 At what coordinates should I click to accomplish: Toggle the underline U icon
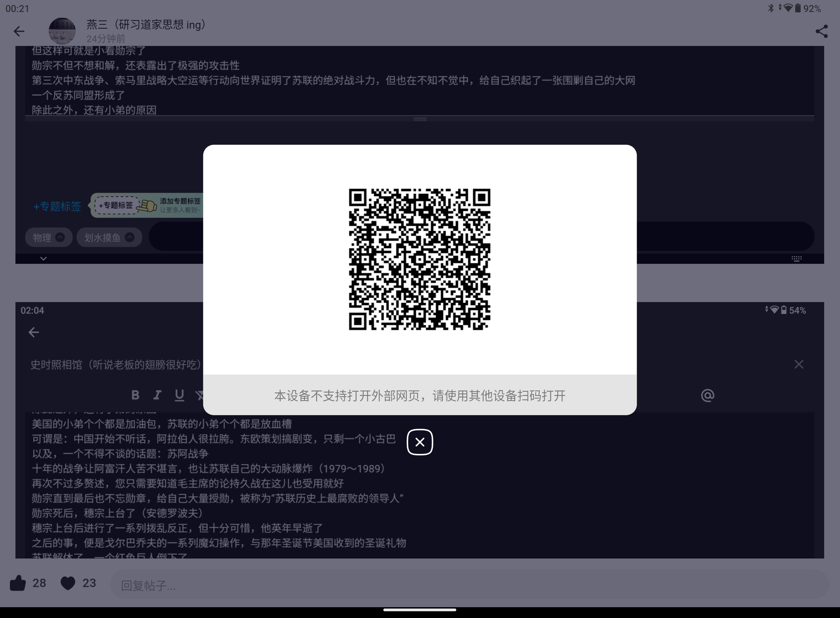pos(179,395)
